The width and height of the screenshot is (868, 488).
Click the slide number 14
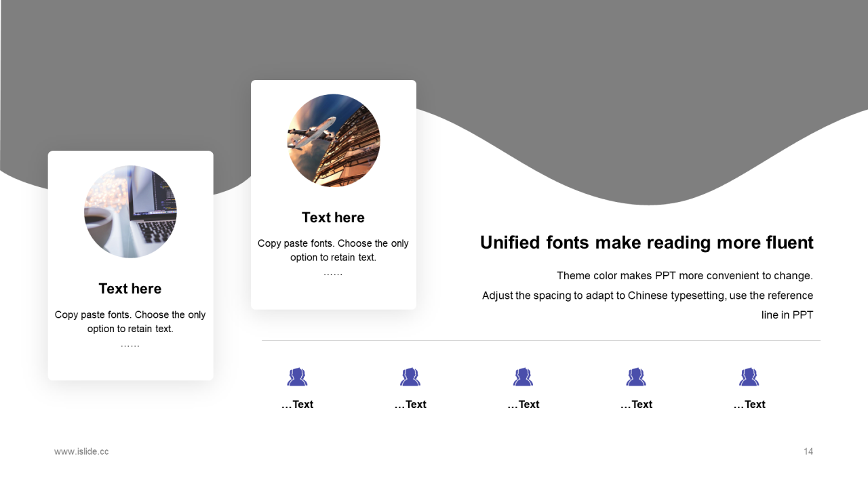coord(808,451)
